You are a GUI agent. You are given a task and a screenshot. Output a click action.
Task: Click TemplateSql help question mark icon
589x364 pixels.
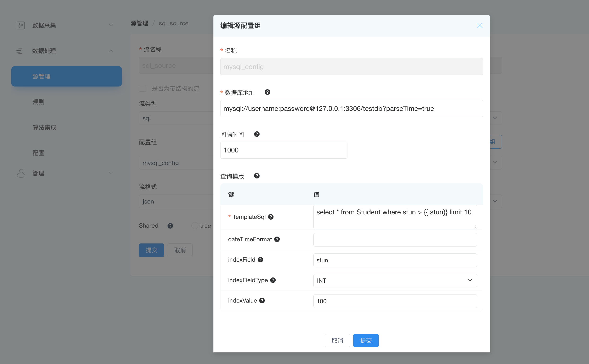[271, 217]
